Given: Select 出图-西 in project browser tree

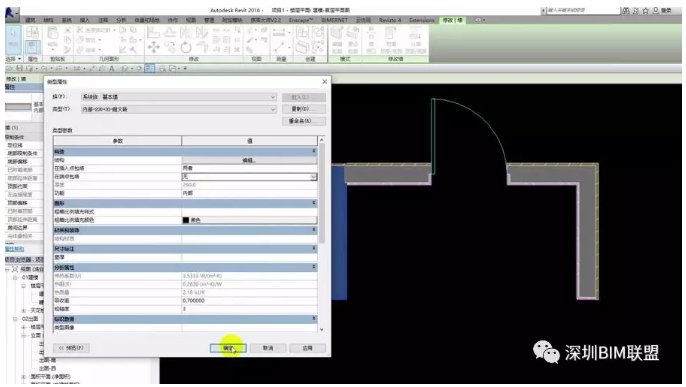Looking at the screenshot, I should pyautogui.click(x=47, y=368).
